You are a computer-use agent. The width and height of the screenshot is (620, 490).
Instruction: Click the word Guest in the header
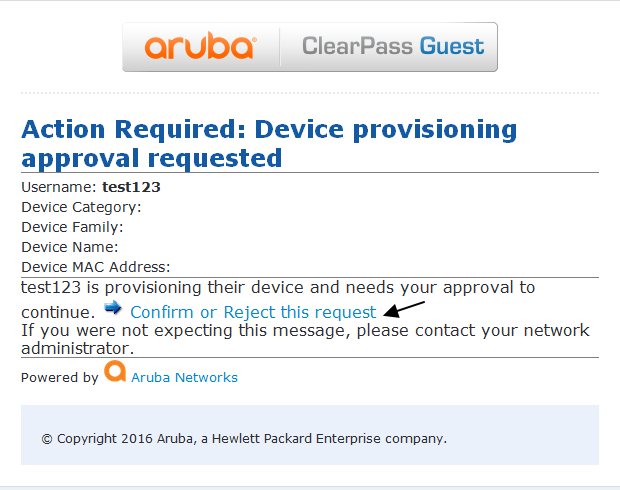(452, 46)
